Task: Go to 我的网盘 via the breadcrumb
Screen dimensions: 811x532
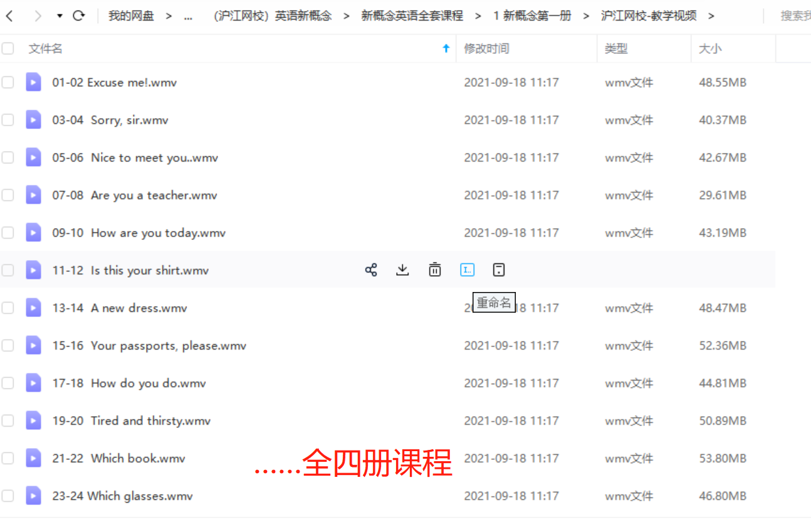Action: (x=132, y=15)
